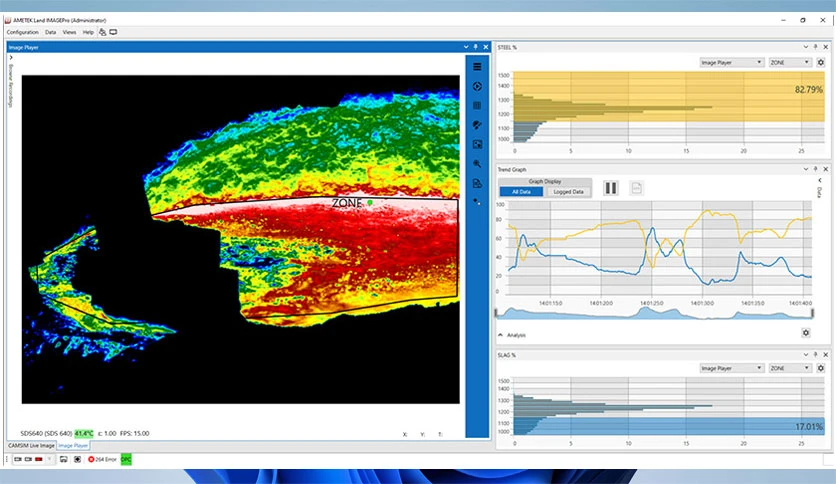Click the ZONE label on thermal image
Image resolution: width=836 pixels, height=484 pixels.
tap(347, 203)
